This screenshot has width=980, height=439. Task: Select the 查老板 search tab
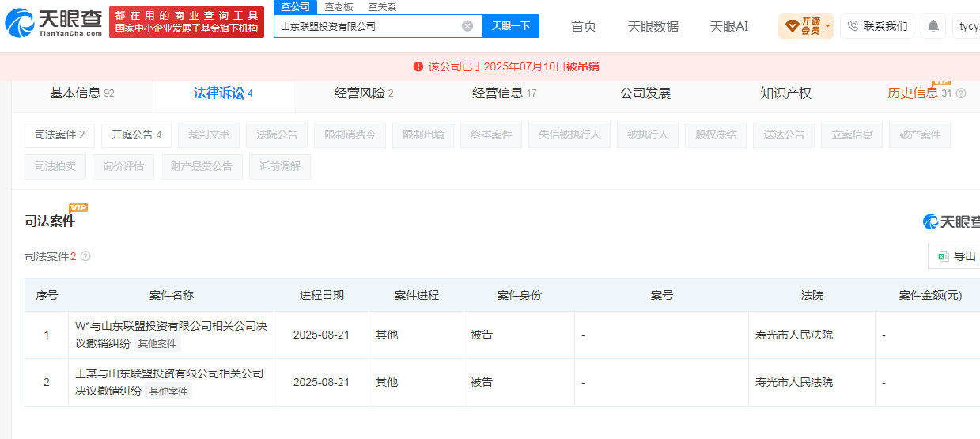pos(339,7)
